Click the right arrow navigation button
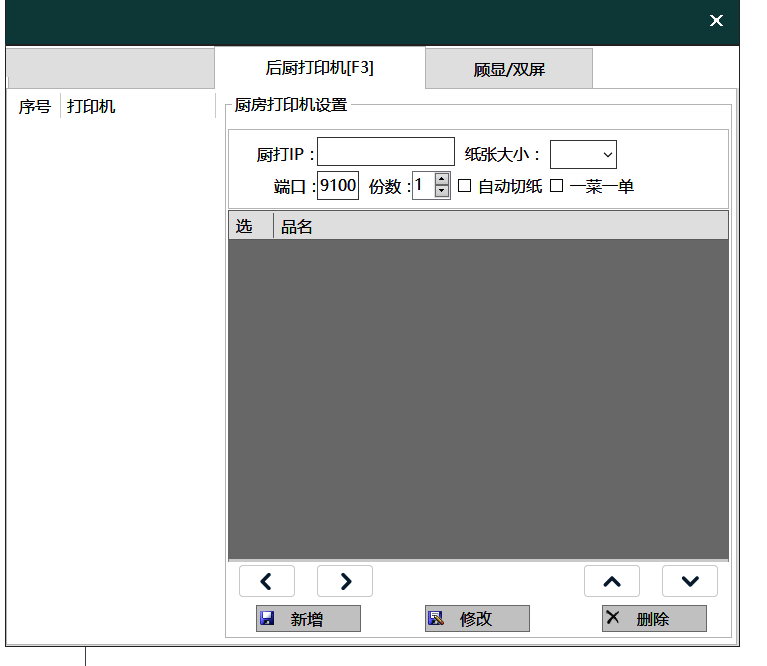Screen dimensions: 767x666 tap(344, 581)
